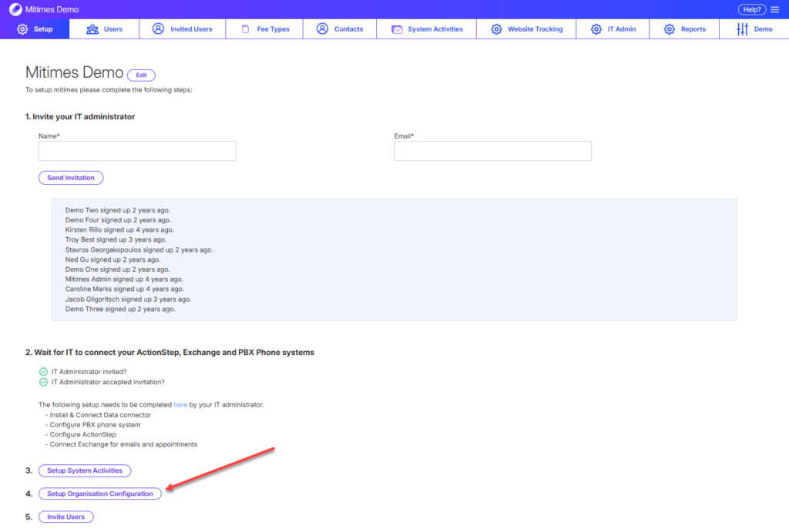Follow the 'here' setup link
Image resolution: width=789 pixels, height=532 pixels.
[x=180, y=404]
